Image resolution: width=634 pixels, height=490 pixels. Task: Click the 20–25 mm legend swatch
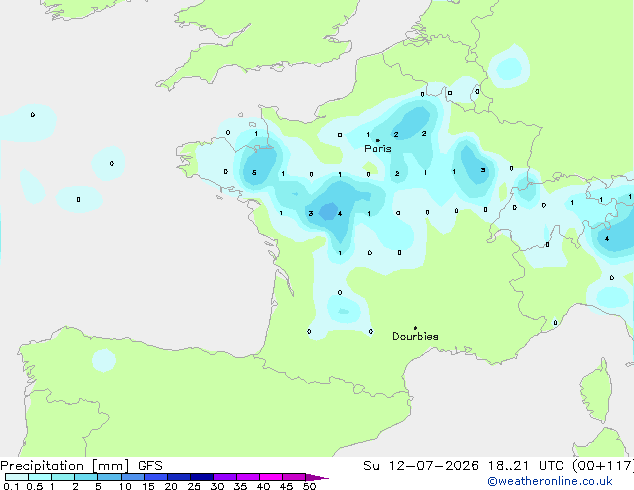179,477
